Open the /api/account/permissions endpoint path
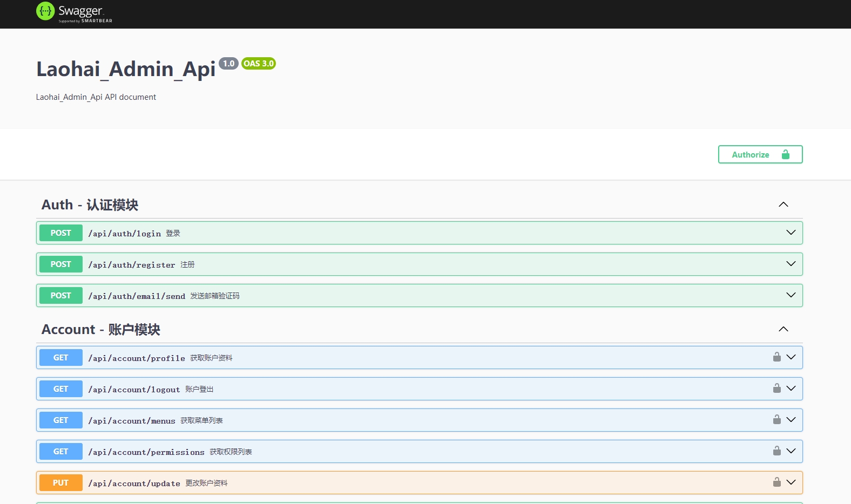 click(146, 452)
